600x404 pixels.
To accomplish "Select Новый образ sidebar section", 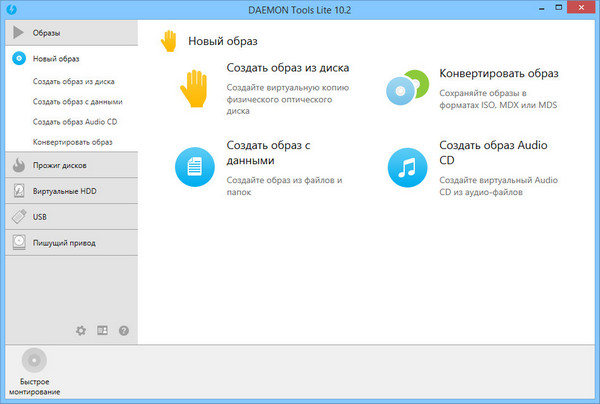I will pyautogui.click(x=72, y=59).
